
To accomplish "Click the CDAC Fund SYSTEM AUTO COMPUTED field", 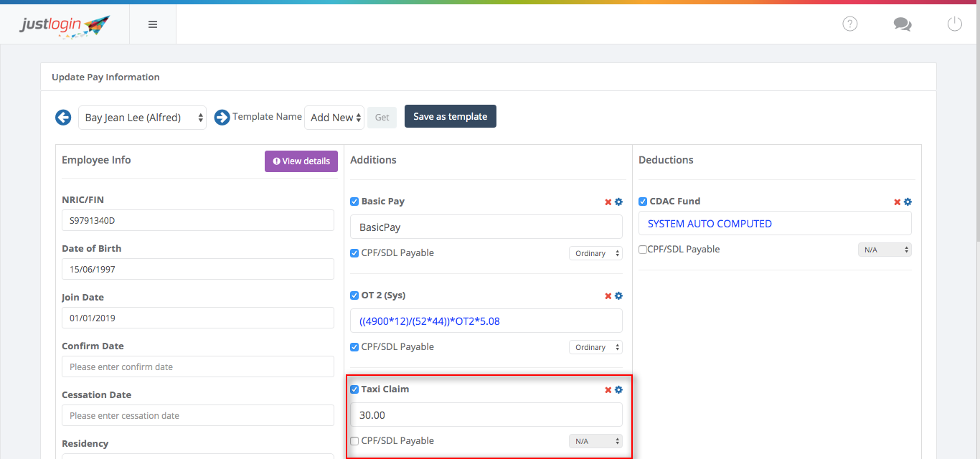I will click(x=775, y=223).
